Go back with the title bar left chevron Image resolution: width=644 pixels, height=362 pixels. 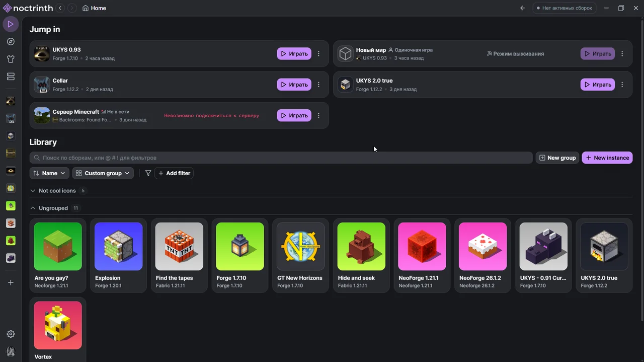point(60,8)
